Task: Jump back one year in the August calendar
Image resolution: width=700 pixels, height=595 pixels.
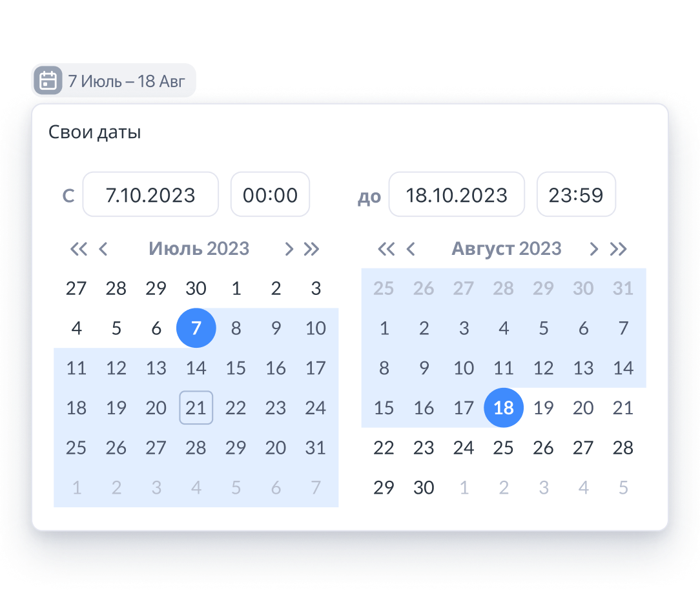Action: [386, 249]
